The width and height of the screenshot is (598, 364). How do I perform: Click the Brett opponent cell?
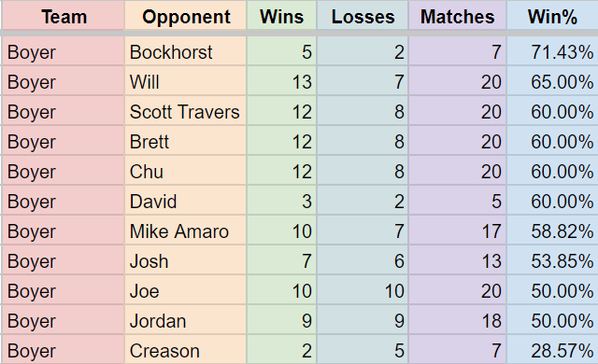click(x=185, y=141)
